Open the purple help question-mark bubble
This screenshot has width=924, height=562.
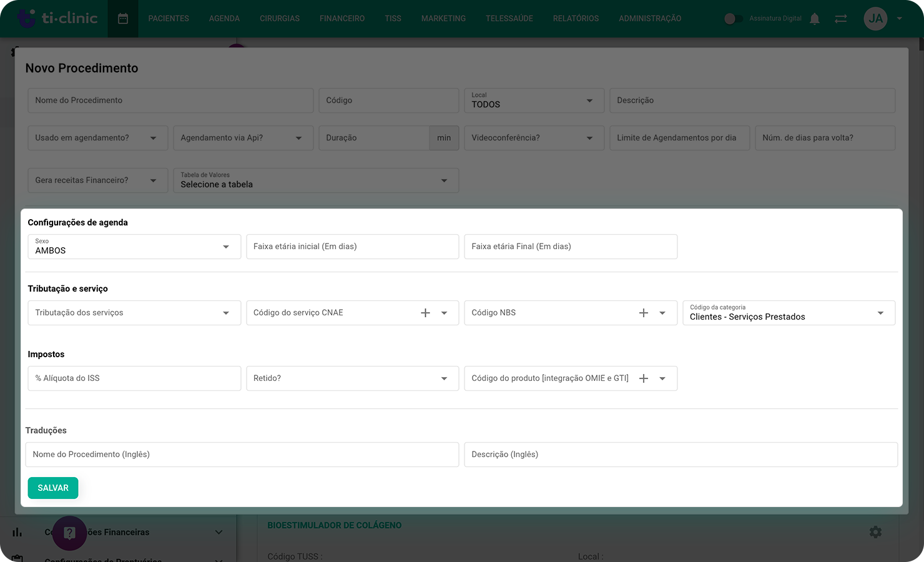(x=69, y=533)
